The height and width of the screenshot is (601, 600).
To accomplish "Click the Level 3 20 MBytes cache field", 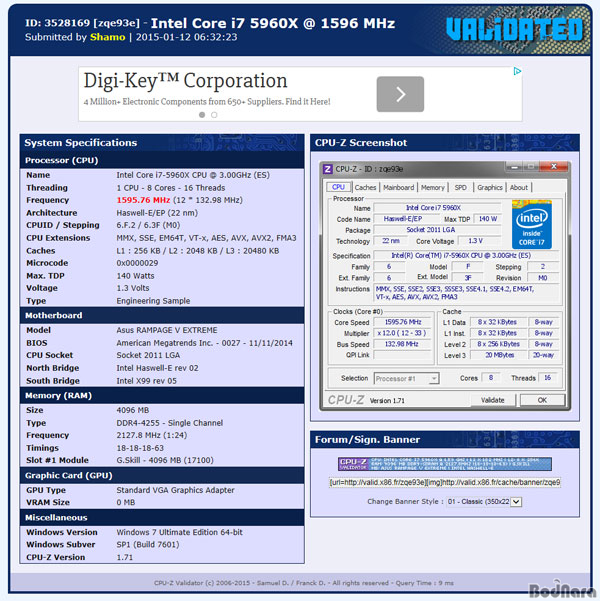I will click(x=499, y=355).
